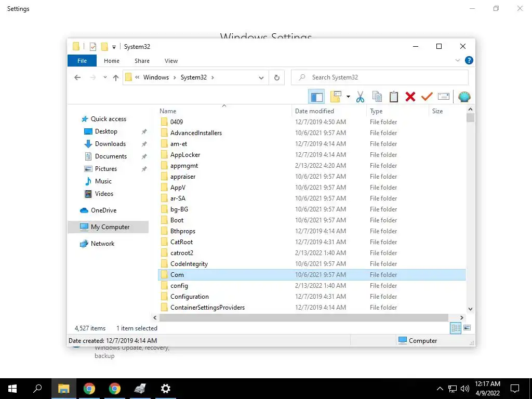Open the Windows Start menu
The image size is (532, 399).
coord(12,389)
